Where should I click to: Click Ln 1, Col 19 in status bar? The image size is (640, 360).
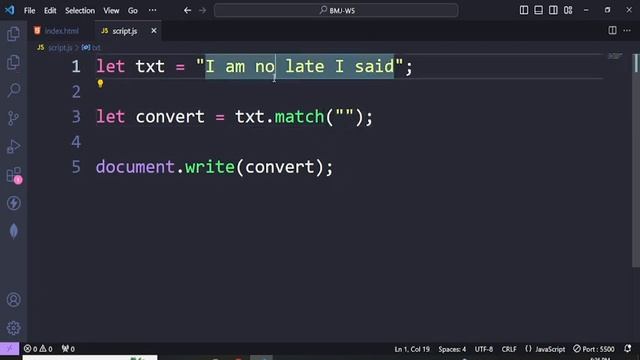click(412, 349)
